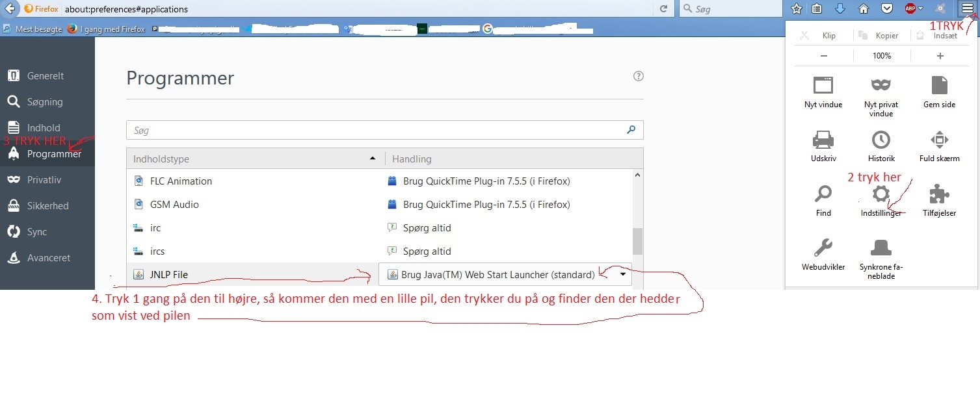
Task: Click the zoom in plus button
Action: coord(940,56)
